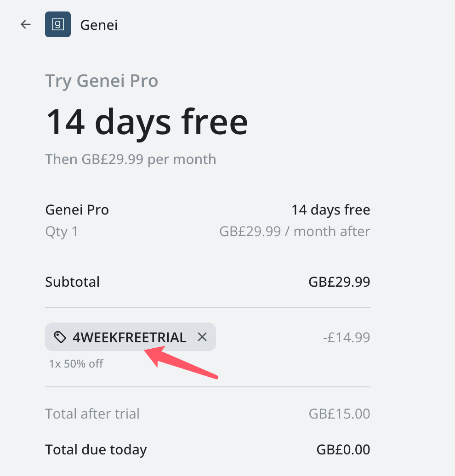Viewport: 455px width, 476px height.
Task: Click the Total after trial label
Action: (x=92, y=414)
